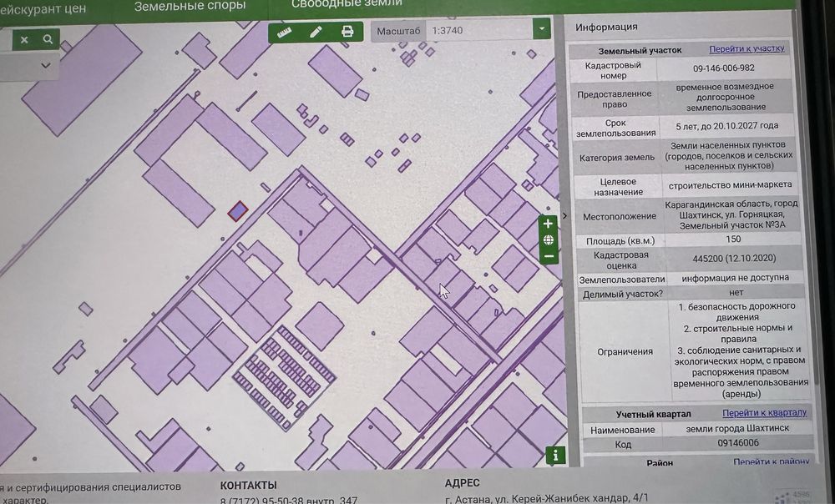This screenshot has height=504, width=835.
Task: Collapse the information panel arrow
Action: pyautogui.click(x=565, y=215)
